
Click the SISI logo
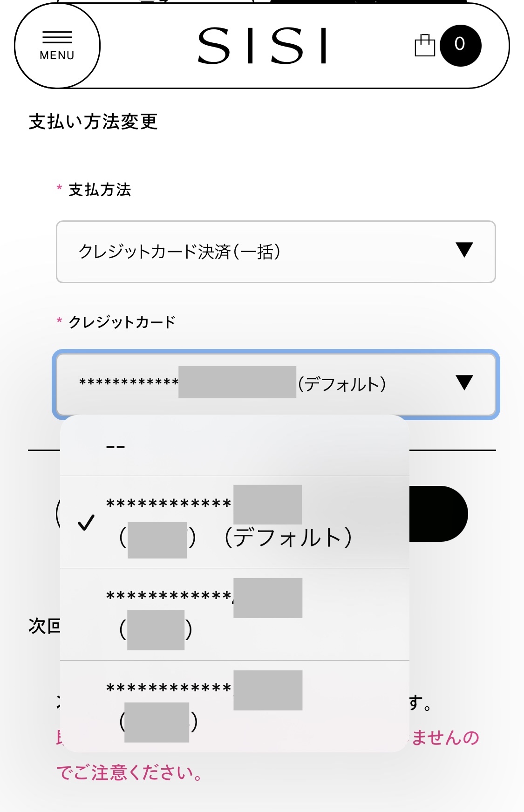tap(262, 46)
